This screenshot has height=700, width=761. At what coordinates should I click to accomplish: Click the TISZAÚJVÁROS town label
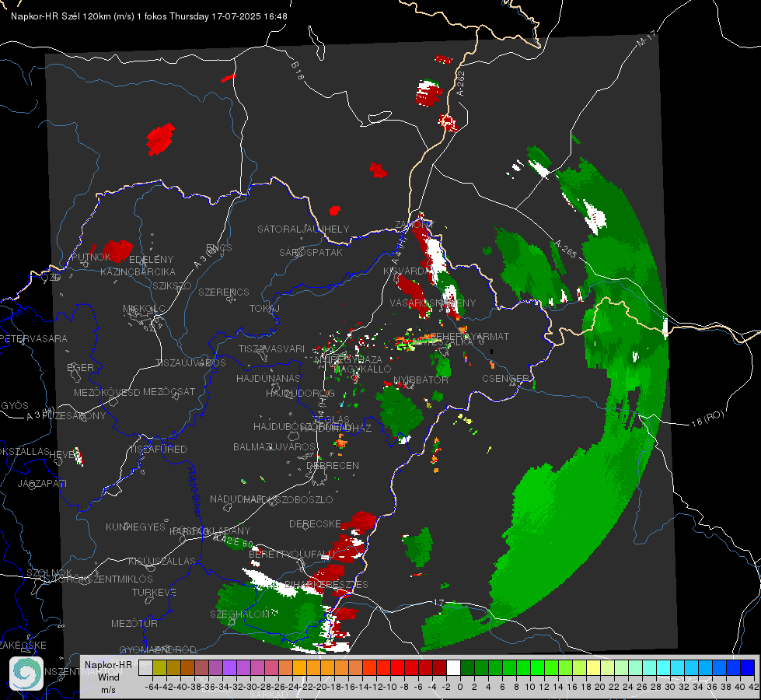(190, 363)
